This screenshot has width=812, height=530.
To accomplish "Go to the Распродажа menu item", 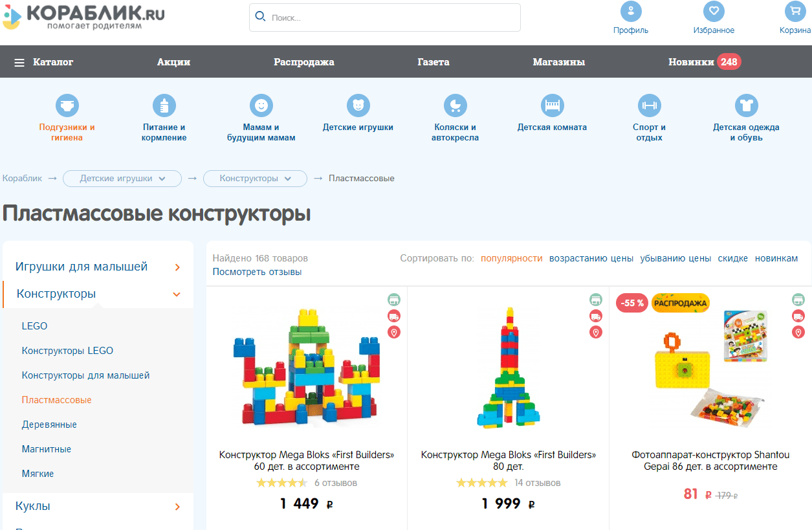I will click(304, 62).
